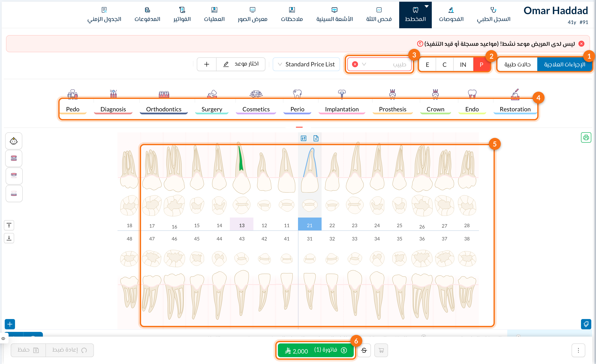The image size is (596, 364).
Task: Click the move-to-bottom arrow icon
Action: (9, 238)
